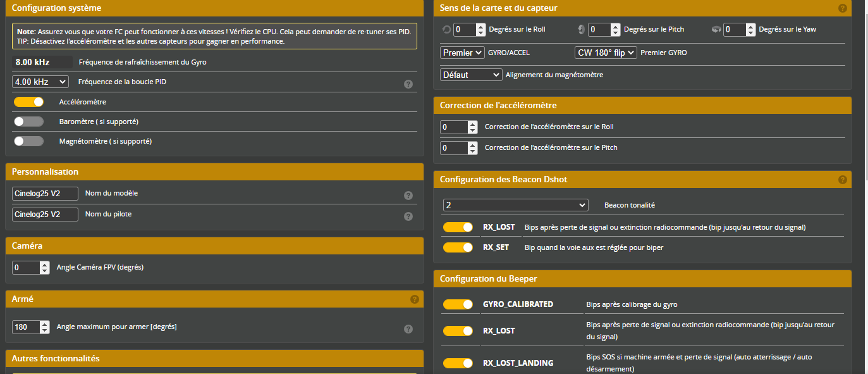This screenshot has height=374, width=868.
Task: Click help icon next to Angle maximum pour armer
Action: pos(408,329)
